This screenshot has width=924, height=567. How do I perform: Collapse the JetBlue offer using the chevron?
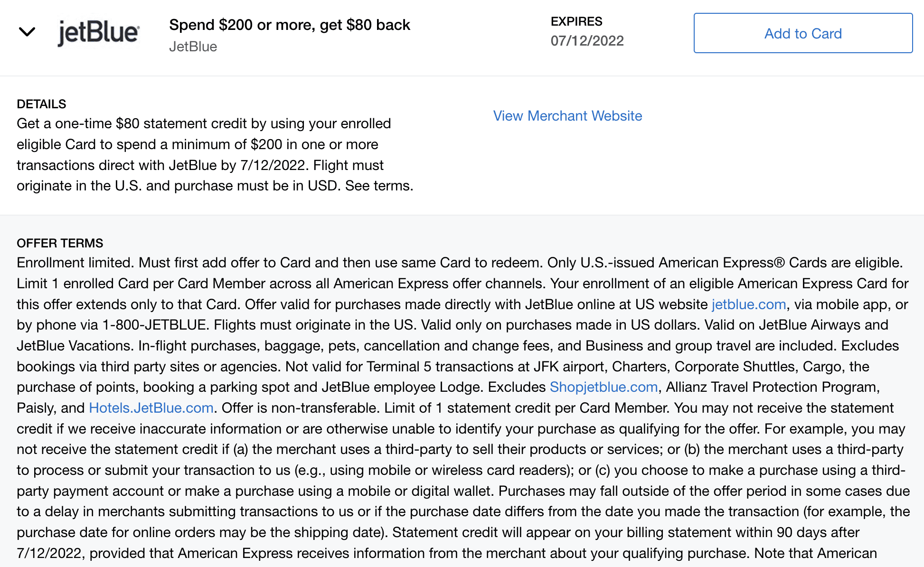click(x=27, y=32)
